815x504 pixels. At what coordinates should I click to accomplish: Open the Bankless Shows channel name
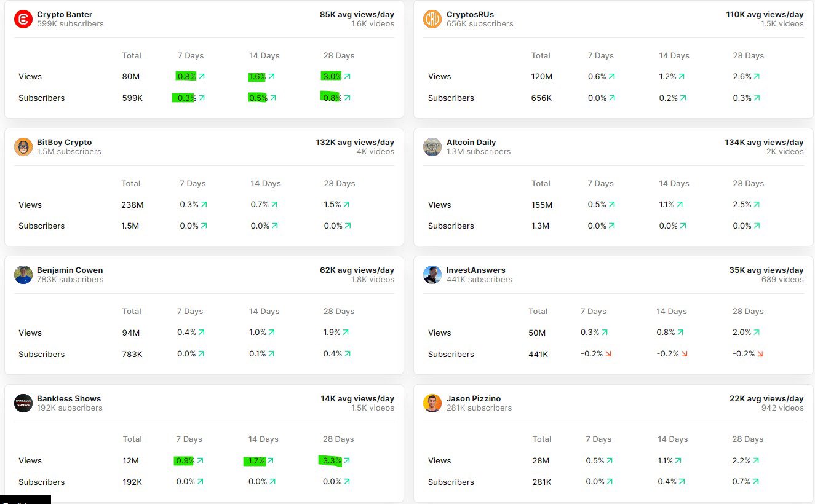tap(69, 399)
